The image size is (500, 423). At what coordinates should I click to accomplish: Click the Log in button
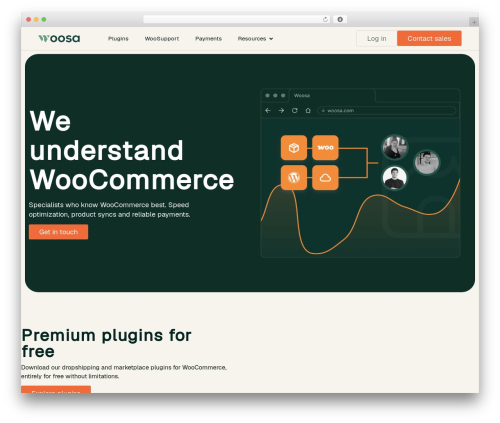[x=377, y=39]
